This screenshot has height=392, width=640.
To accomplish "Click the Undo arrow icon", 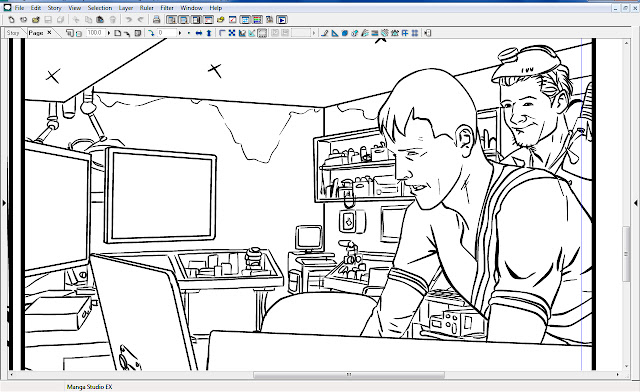I will tap(129, 20).
